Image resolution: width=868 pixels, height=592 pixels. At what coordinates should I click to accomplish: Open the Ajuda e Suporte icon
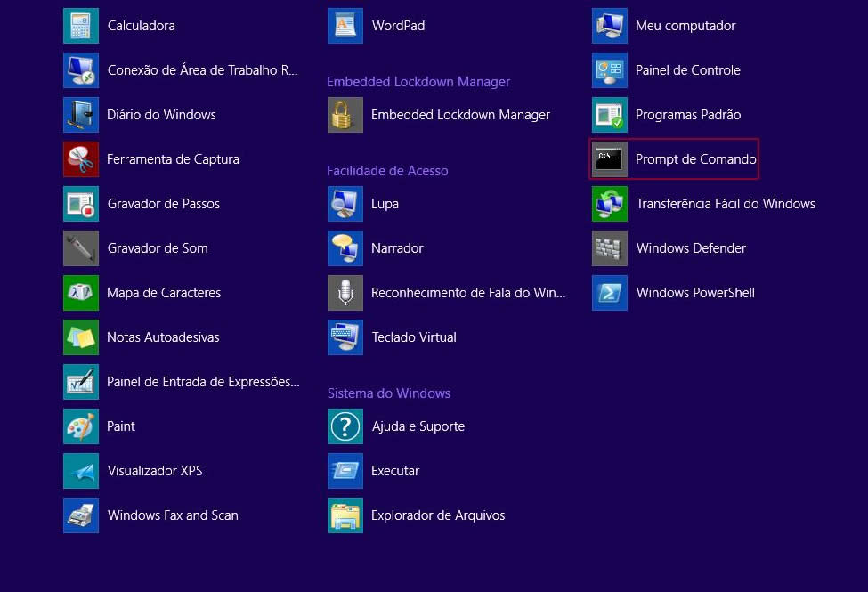point(345,426)
